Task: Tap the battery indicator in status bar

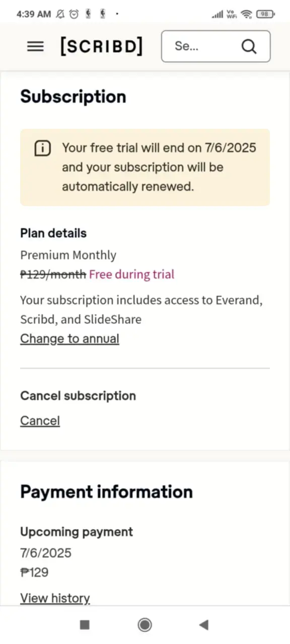Action: 265,14
